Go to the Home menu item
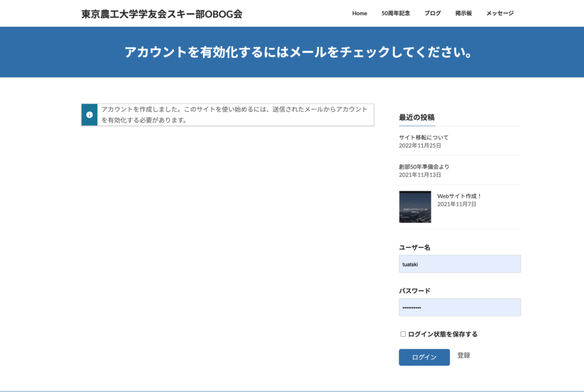Image resolution: width=584 pixels, height=392 pixels. pyautogui.click(x=359, y=13)
